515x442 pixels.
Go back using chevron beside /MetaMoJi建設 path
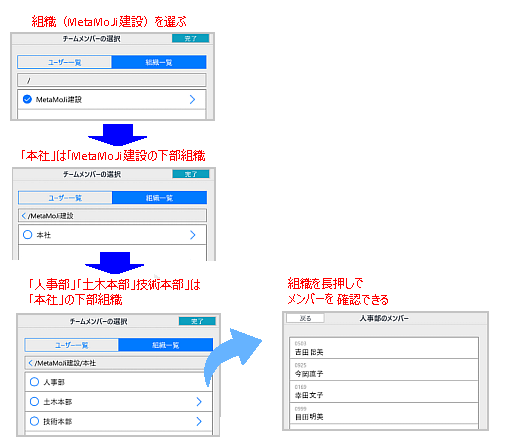(24, 216)
